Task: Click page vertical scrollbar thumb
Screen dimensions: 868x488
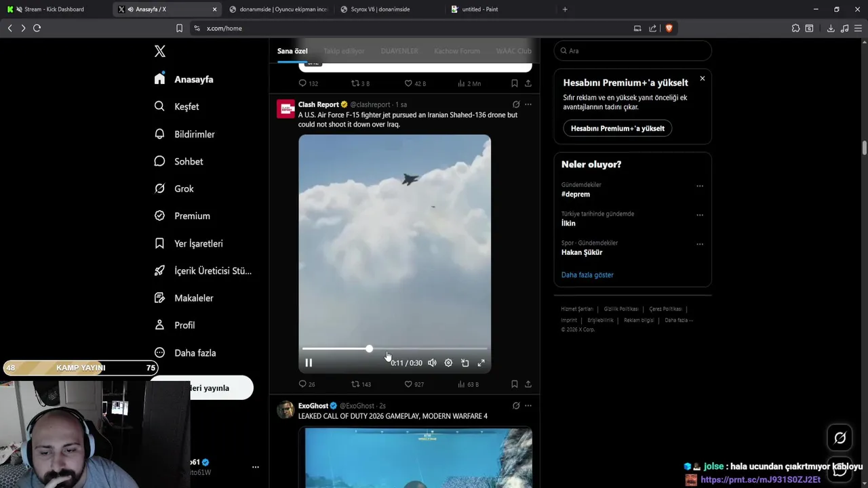Action: (x=865, y=148)
